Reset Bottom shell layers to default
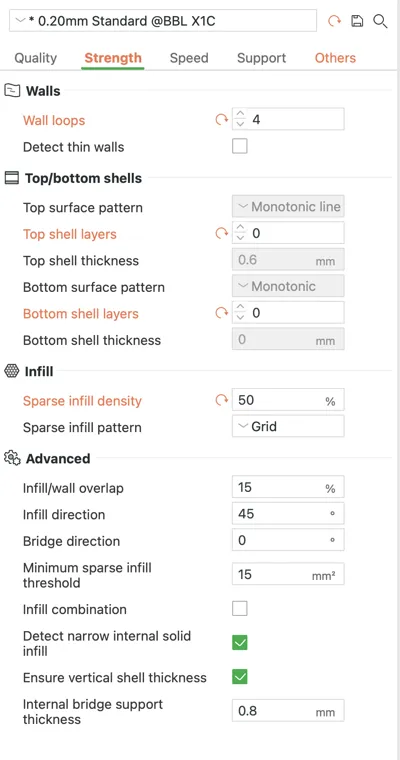Viewport: 400px width, 760px height. (222, 313)
